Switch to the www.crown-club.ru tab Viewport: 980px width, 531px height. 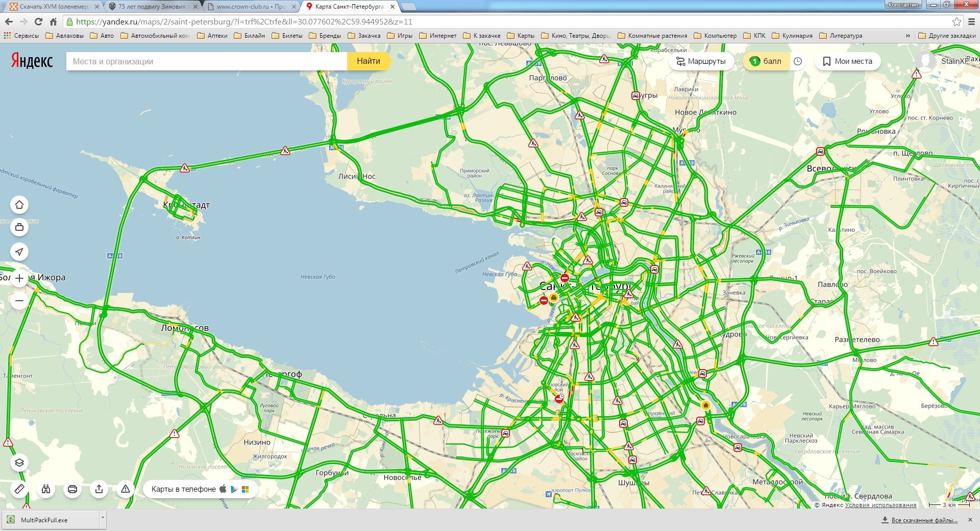[x=251, y=7]
